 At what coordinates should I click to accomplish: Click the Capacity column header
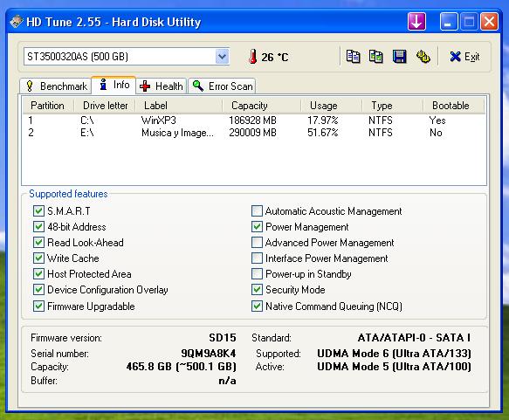pos(262,106)
